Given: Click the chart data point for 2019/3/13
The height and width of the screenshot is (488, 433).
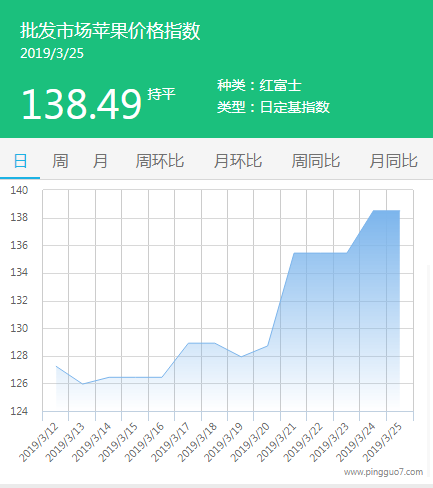Looking at the screenshot, I should (x=82, y=384).
